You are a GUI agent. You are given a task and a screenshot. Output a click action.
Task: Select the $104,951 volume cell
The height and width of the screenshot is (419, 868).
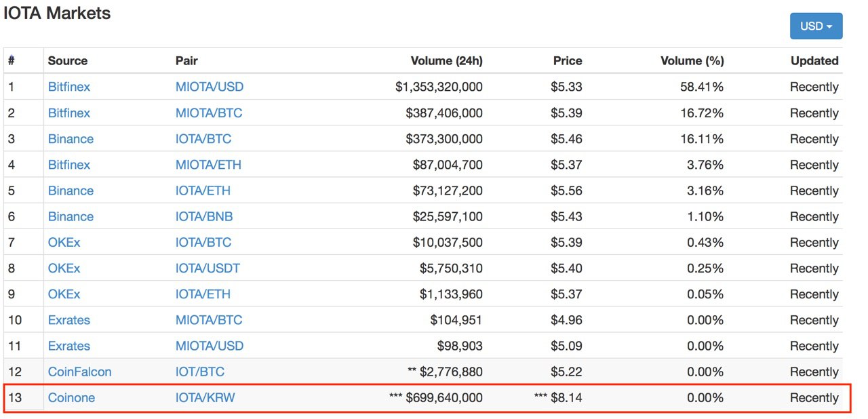[x=456, y=319]
